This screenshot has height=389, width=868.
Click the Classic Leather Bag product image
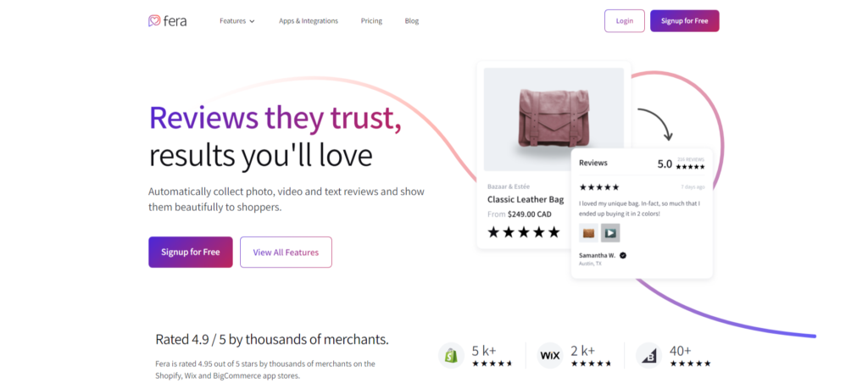pyautogui.click(x=554, y=119)
